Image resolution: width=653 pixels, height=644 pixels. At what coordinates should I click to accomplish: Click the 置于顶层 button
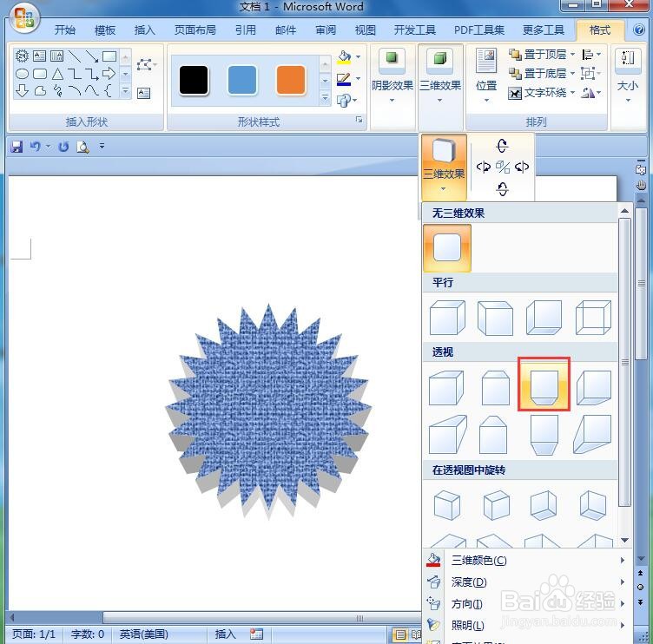(x=538, y=54)
